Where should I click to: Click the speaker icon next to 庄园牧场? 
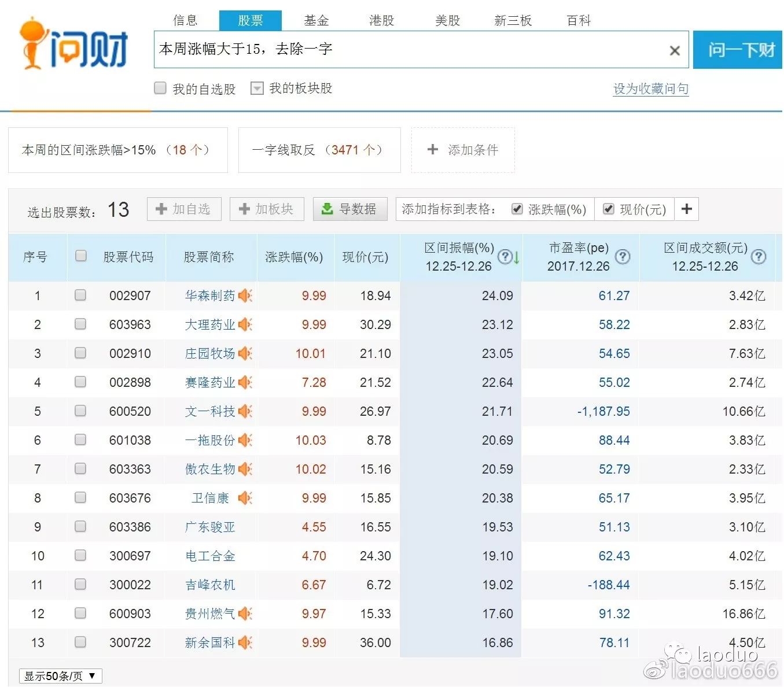pyautogui.click(x=245, y=353)
